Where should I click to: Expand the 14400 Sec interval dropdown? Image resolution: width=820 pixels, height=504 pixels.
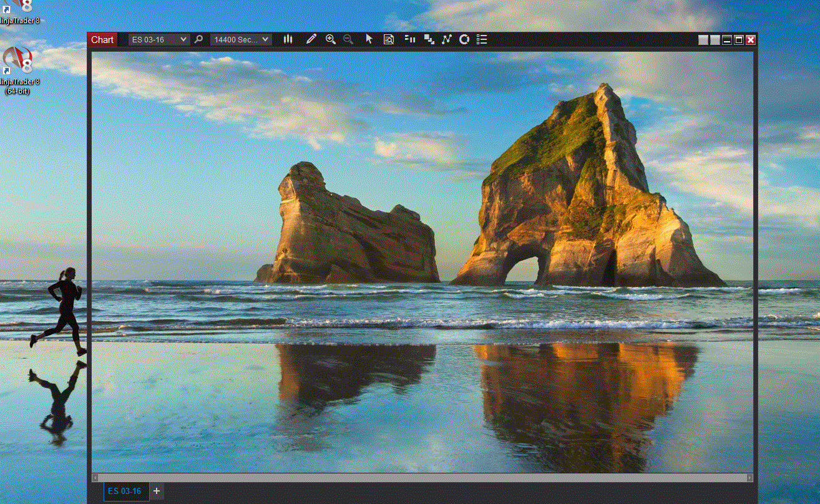pos(240,39)
